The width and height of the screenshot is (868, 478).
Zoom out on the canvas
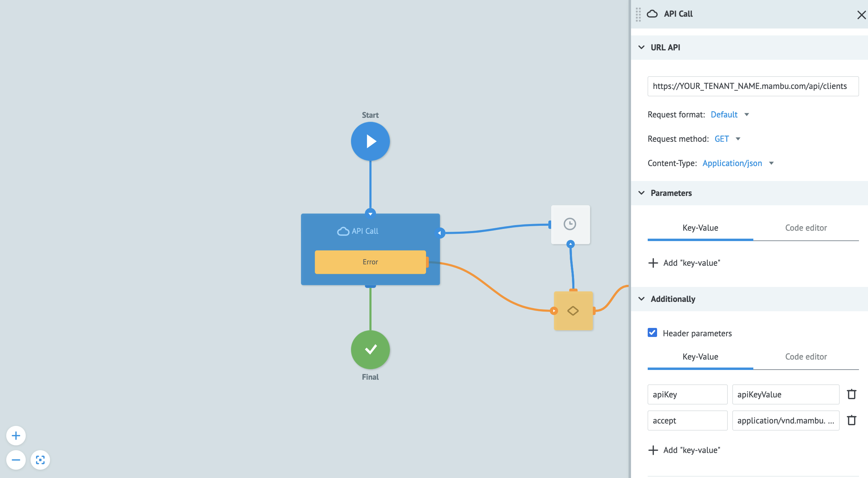click(x=15, y=460)
